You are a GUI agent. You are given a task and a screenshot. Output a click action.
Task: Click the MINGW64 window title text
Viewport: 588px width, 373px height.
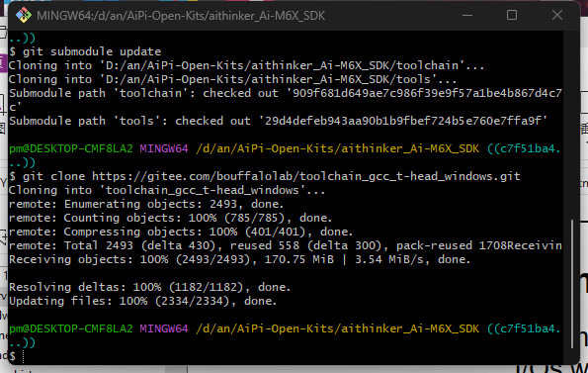point(181,16)
